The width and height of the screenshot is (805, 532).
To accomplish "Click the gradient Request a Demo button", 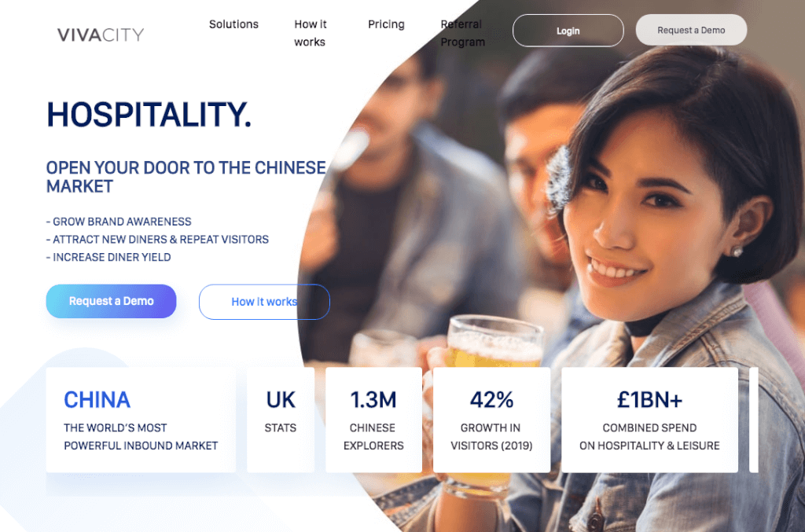I will click(x=111, y=301).
